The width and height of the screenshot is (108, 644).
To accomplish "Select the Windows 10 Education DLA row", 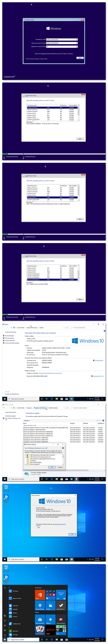I will 52,276.
